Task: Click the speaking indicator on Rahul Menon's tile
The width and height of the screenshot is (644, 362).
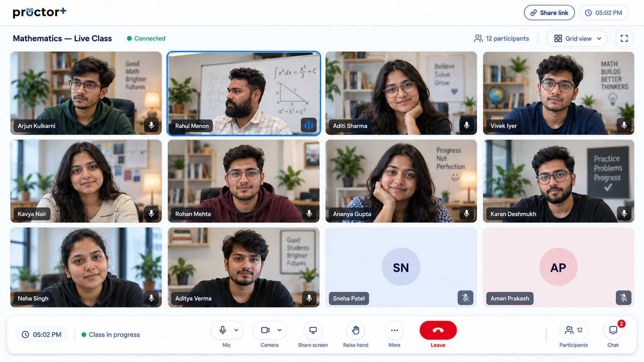Action: [x=309, y=125]
